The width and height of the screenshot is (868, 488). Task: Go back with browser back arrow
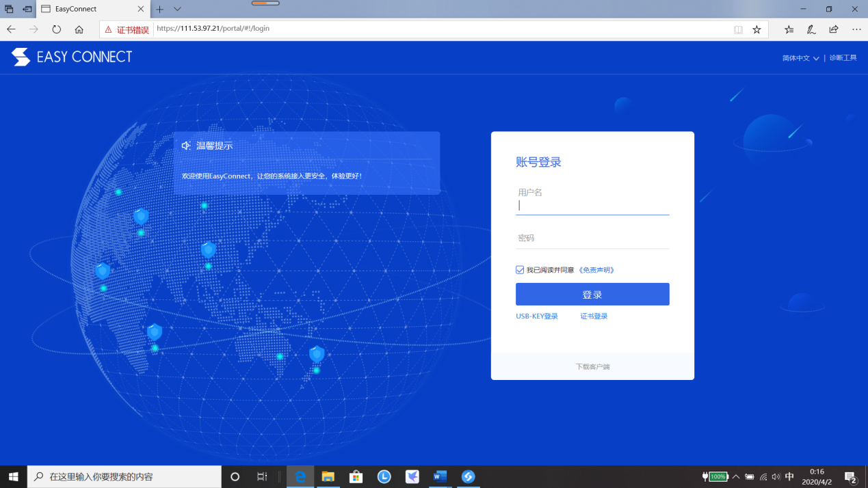[x=11, y=29]
